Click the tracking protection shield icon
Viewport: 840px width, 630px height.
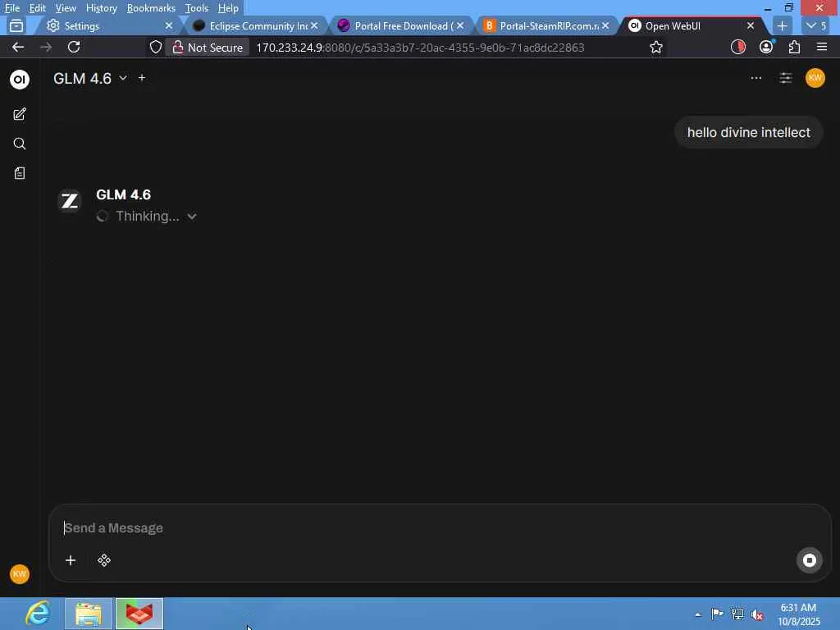(x=155, y=47)
